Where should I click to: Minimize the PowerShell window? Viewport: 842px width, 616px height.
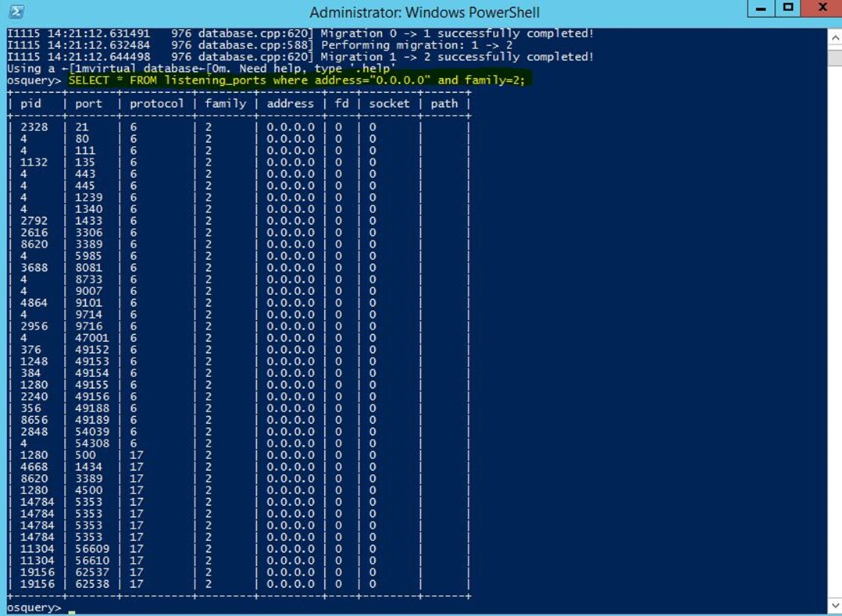(761, 9)
